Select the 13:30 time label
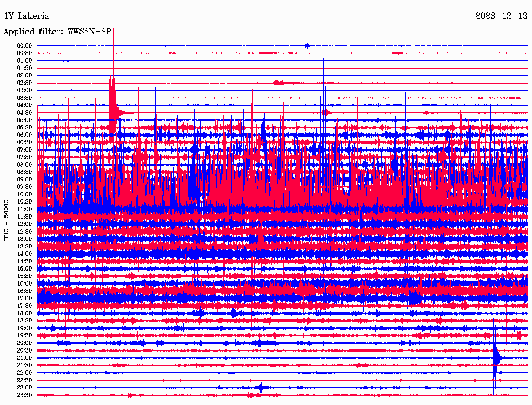 (24, 247)
